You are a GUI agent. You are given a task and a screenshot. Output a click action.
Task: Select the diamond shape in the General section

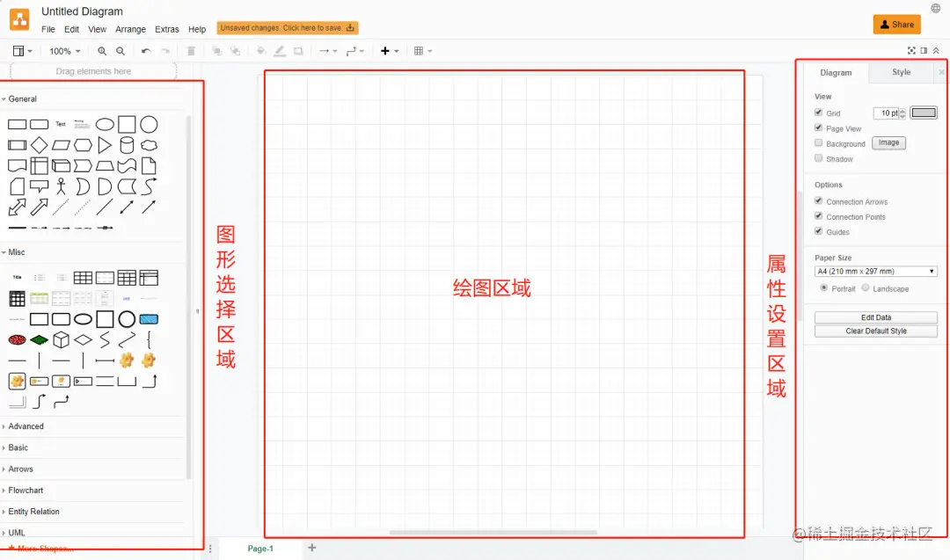click(40, 145)
